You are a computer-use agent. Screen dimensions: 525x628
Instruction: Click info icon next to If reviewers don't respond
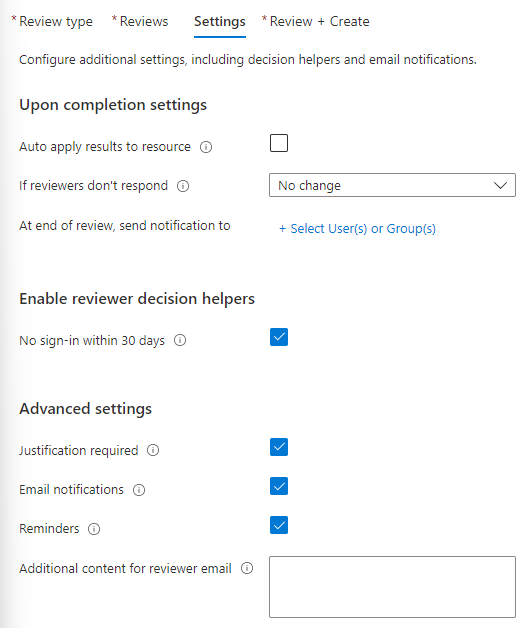point(183,186)
